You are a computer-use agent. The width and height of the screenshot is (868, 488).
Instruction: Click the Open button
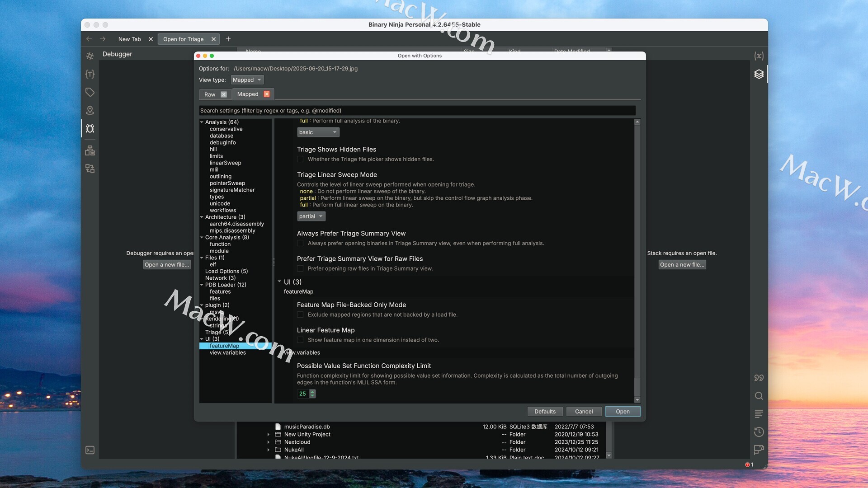point(623,412)
